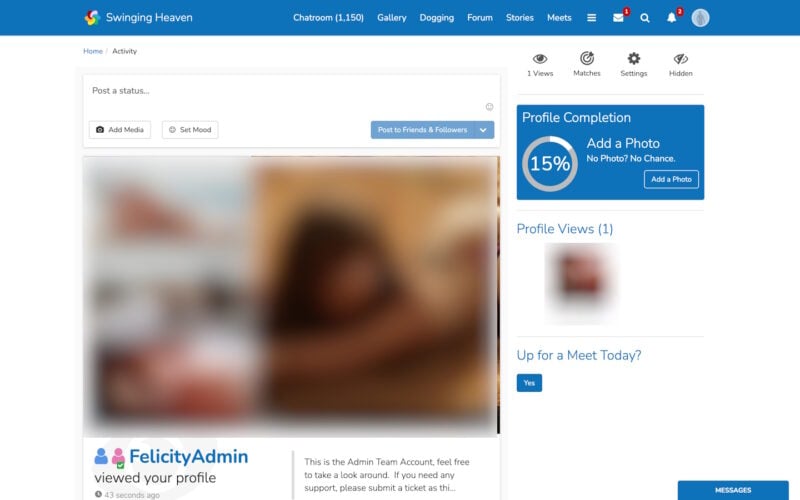This screenshot has height=500, width=800.
Task: Click the 15% profile completion circle
Action: point(549,164)
